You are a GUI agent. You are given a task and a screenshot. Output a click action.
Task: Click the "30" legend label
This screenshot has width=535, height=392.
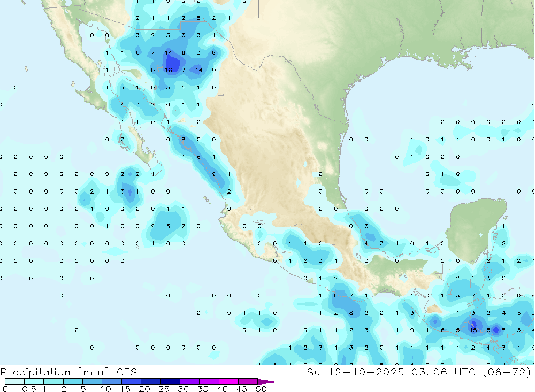point(183,389)
